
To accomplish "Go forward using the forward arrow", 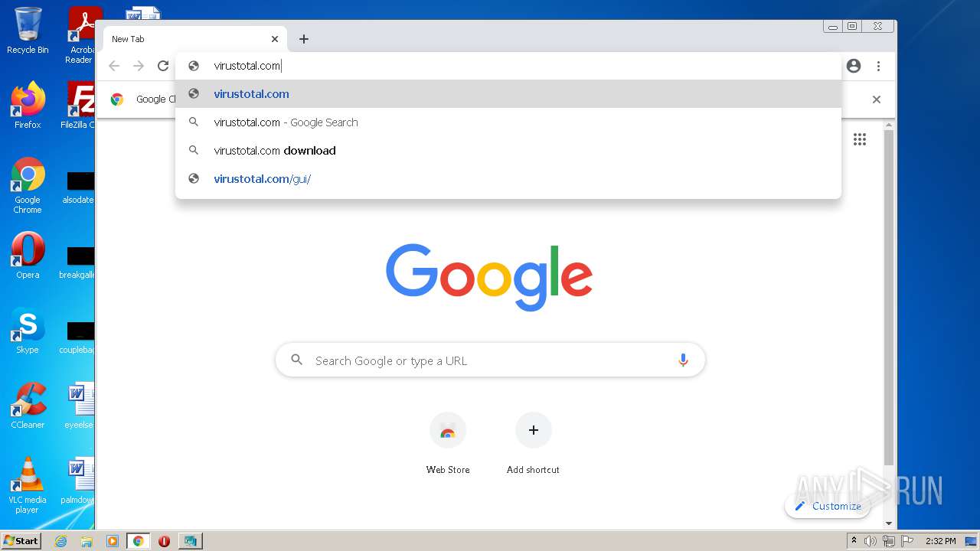I will pyautogui.click(x=139, y=66).
